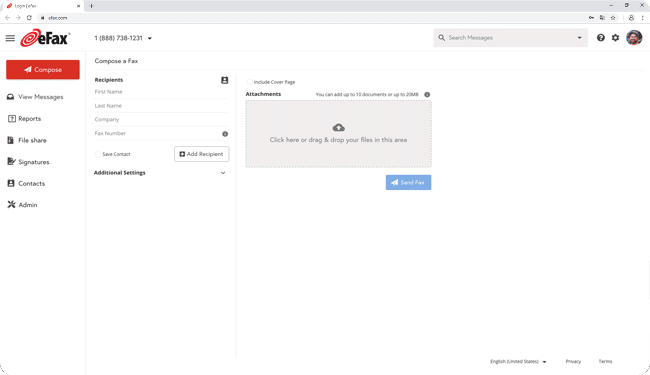Check the Save Contact checkbox
The width and height of the screenshot is (650, 375).
pos(97,154)
